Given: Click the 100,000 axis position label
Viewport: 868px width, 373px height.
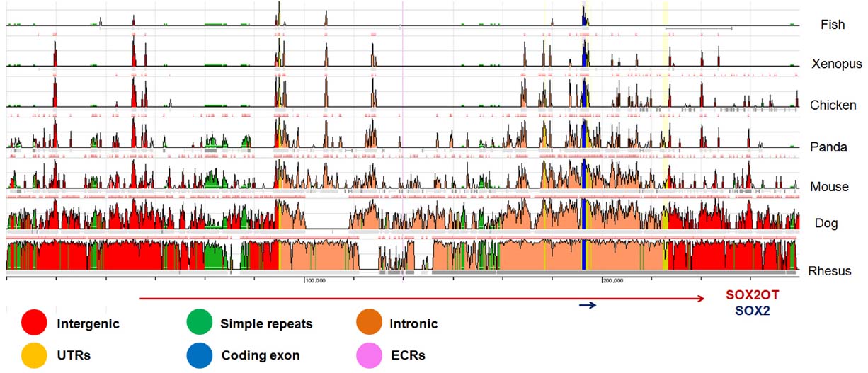Looking at the screenshot, I should [x=314, y=281].
